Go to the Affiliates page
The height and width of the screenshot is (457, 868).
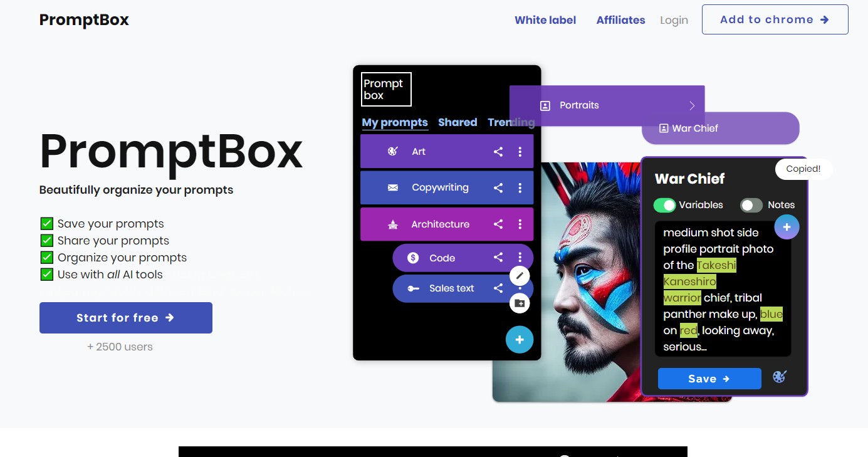pyautogui.click(x=620, y=20)
